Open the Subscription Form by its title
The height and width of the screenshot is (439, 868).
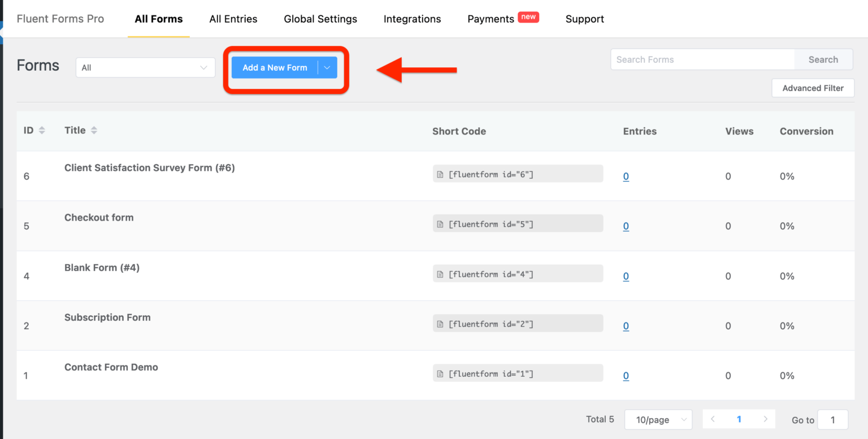coord(107,317)
